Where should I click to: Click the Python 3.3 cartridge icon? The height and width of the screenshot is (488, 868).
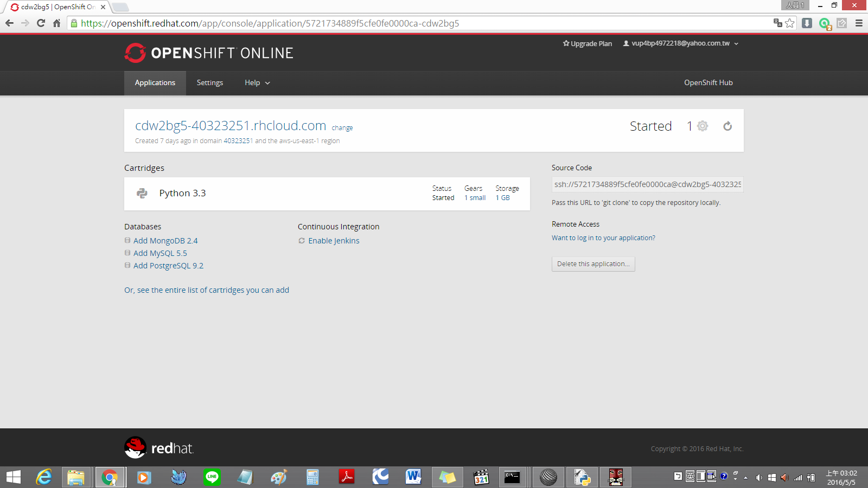click(142, 193)
